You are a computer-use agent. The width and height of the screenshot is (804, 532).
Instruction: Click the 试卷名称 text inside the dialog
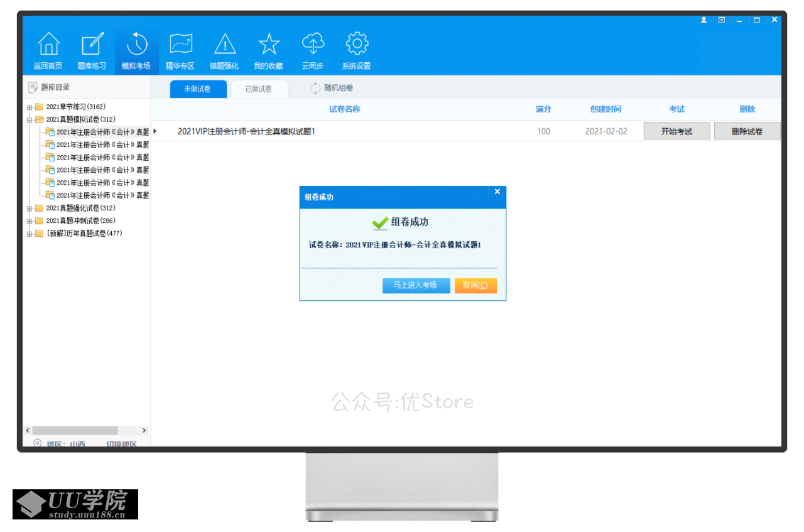coord(395,245)
